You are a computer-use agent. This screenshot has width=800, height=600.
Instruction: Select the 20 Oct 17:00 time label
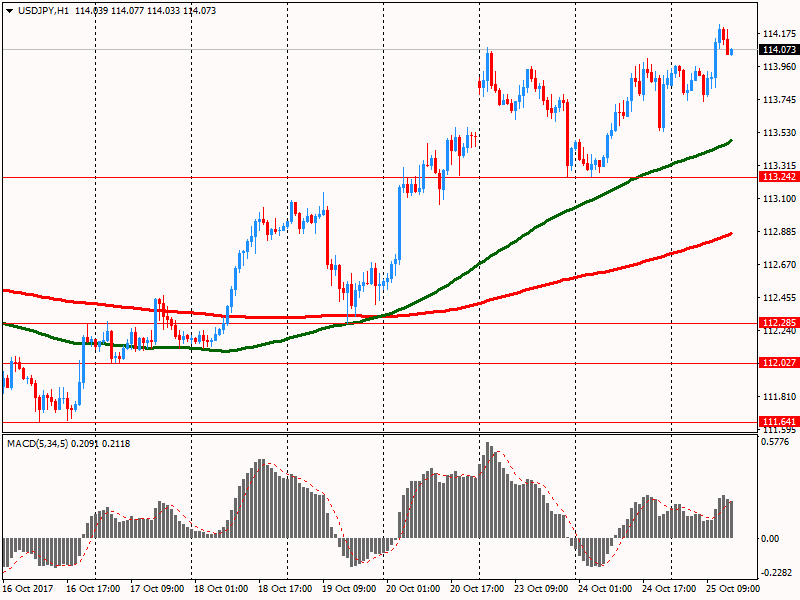[477, 588]
